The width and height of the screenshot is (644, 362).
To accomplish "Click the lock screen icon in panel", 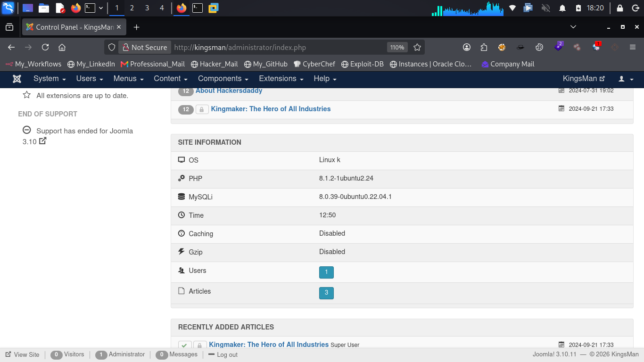I will coord(619,8).
